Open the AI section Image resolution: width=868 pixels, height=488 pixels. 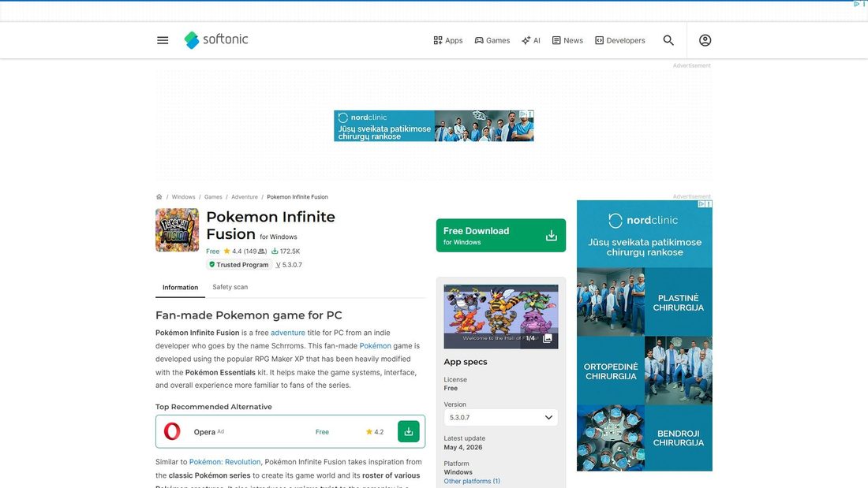tap(531, 40)
